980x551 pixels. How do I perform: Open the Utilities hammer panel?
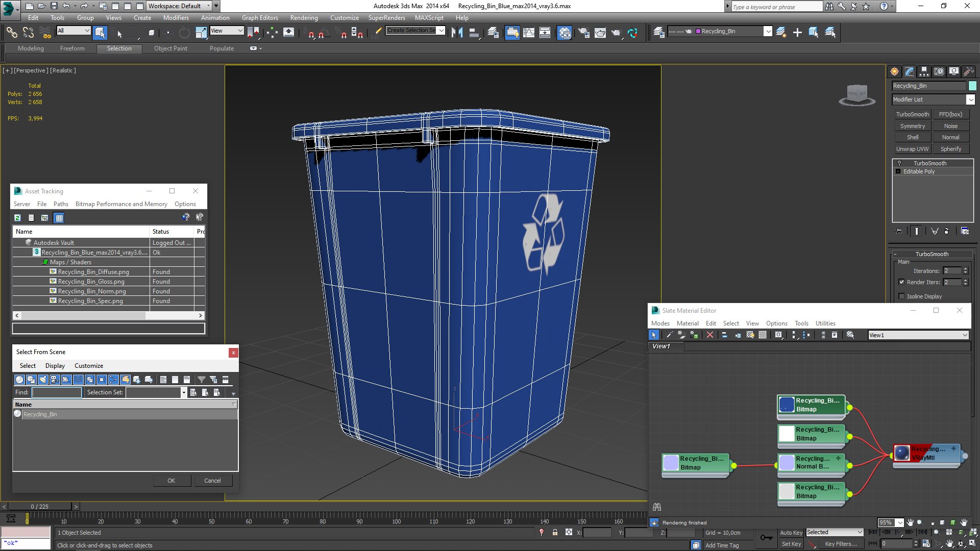pyautogui.click(x=969, y=71)
